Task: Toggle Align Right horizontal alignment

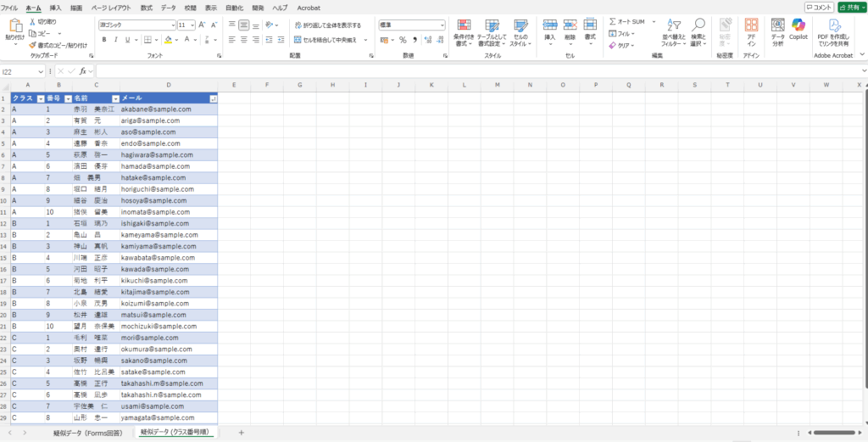Action: point(256,40)
